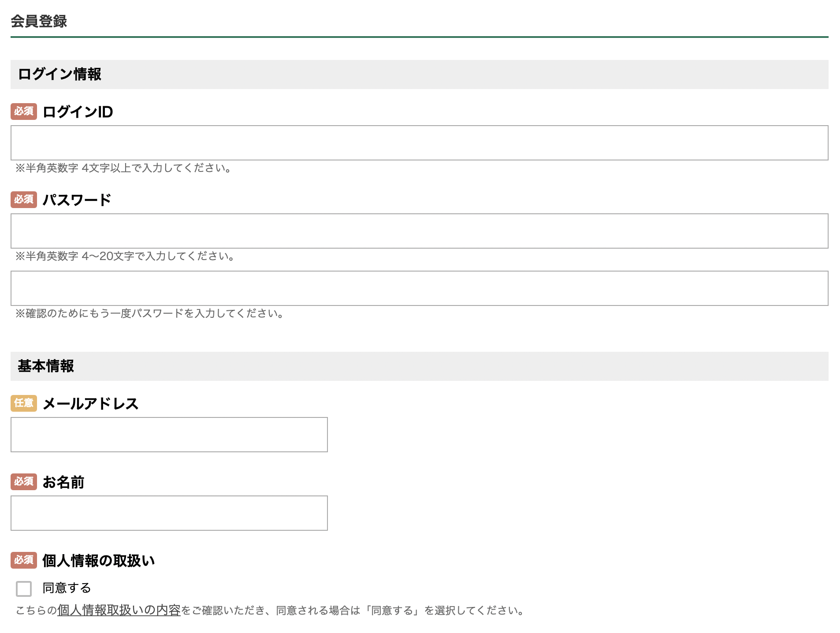Focus the お名前 input field

click(169, 513)
